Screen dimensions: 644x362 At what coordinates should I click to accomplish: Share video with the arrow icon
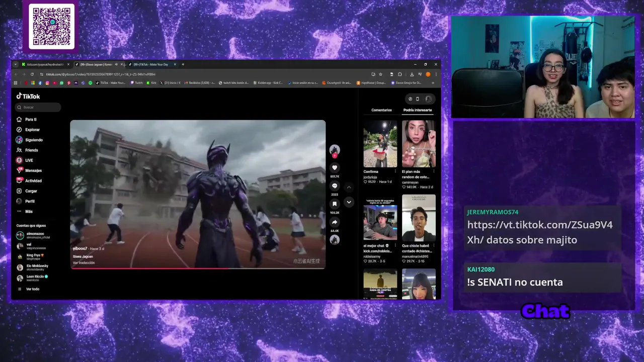(335, 222)
